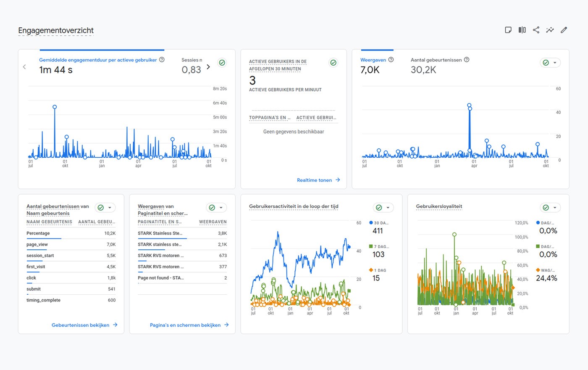The width and height of the screenshot is (588, 370).
Task: Open data quality dropdown in Weergaven card
Action: [x=550, y=63]
